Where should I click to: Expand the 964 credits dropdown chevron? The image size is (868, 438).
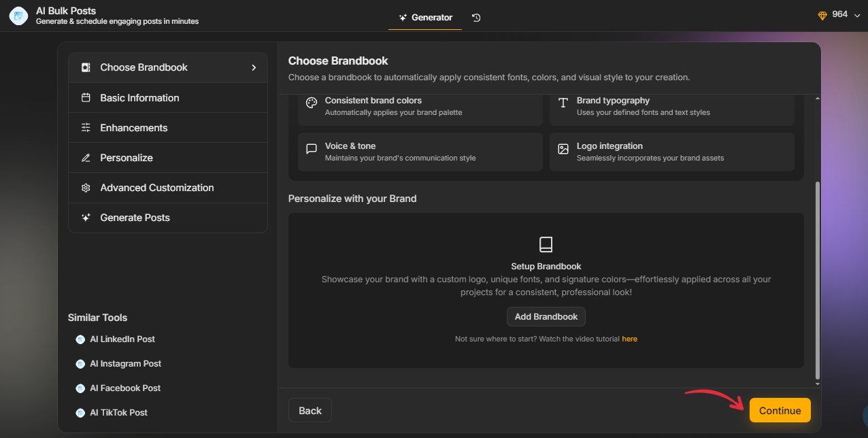[856, 15]
